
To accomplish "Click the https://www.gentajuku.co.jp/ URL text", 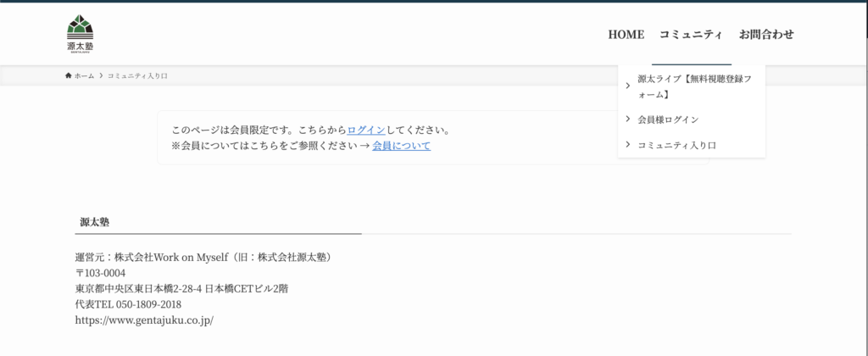I will (x=144, y=320).
